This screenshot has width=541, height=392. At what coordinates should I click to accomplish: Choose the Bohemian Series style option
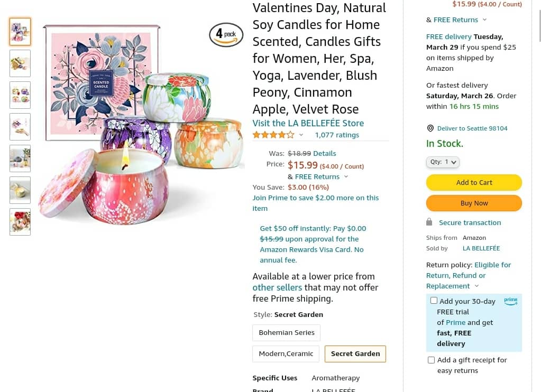pyautogui.click(x=287, y=333)
